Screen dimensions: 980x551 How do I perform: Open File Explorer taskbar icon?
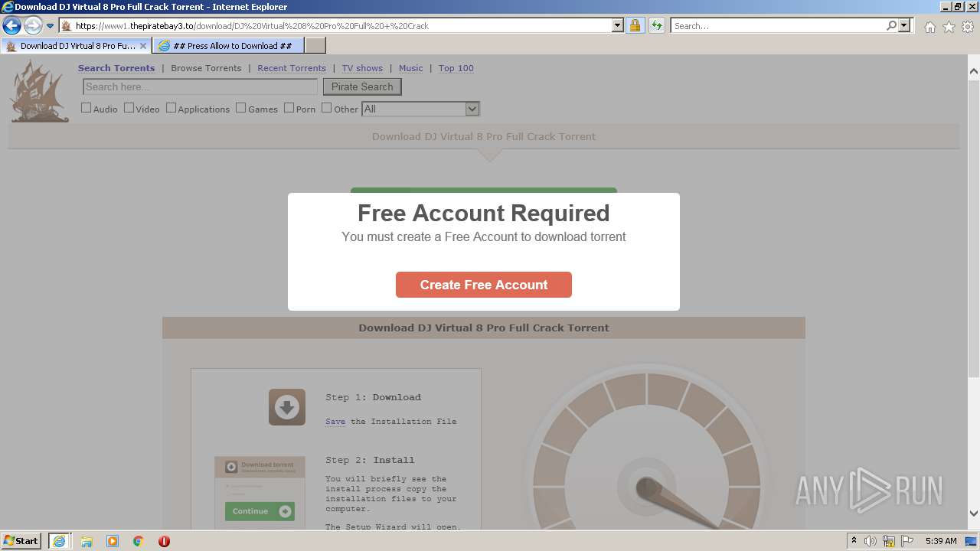[87, 541]
